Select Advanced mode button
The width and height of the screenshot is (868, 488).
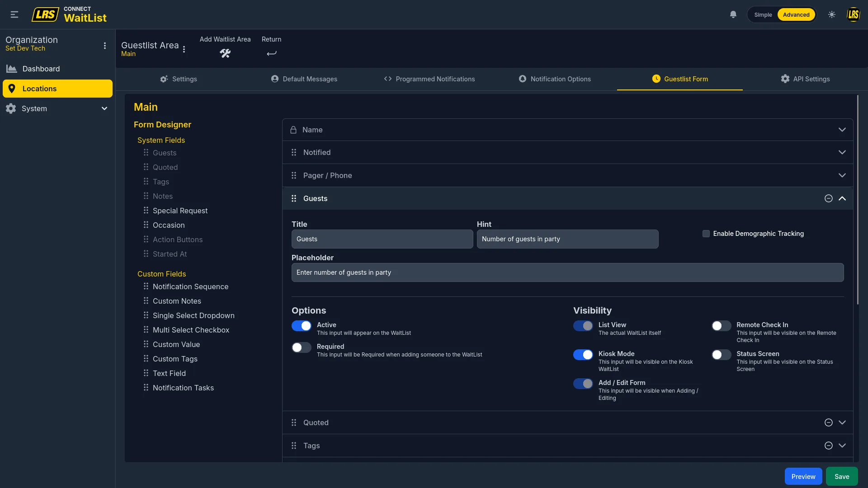[x=796, y=14]
